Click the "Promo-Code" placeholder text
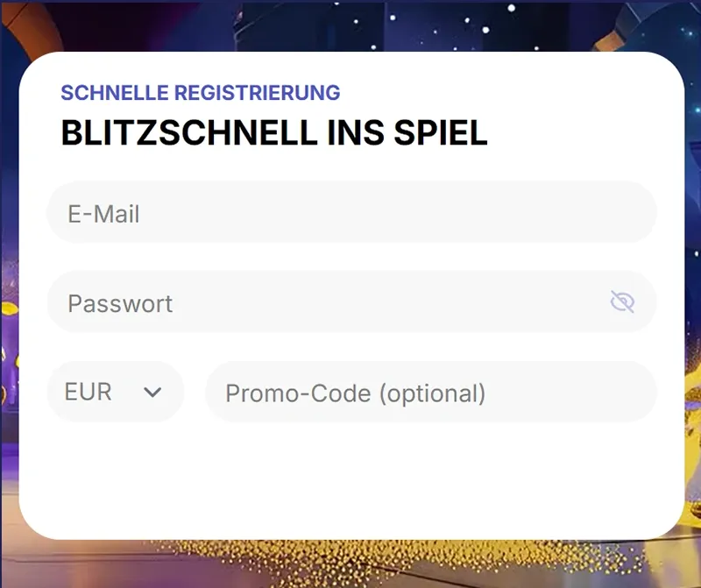701x588 pixels. pos(298,393)
